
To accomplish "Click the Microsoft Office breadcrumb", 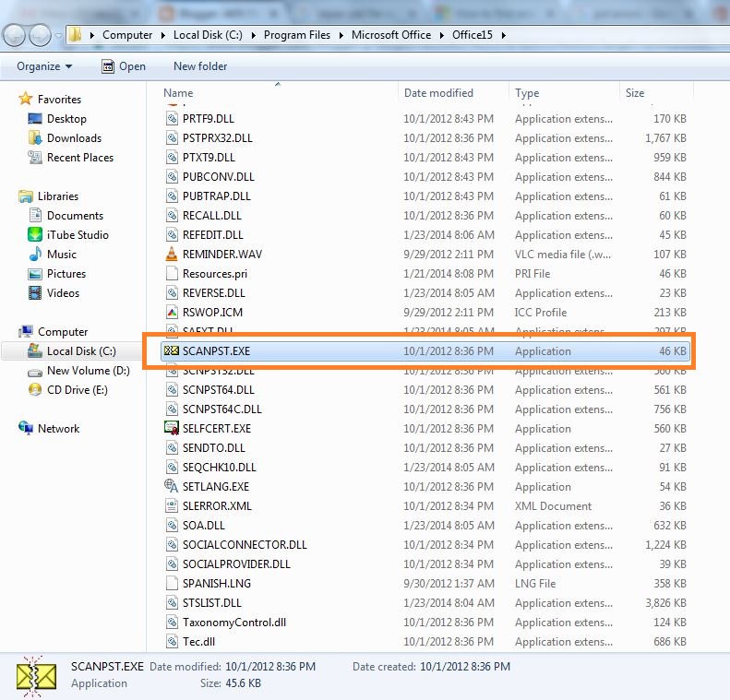I will point(391,35).
